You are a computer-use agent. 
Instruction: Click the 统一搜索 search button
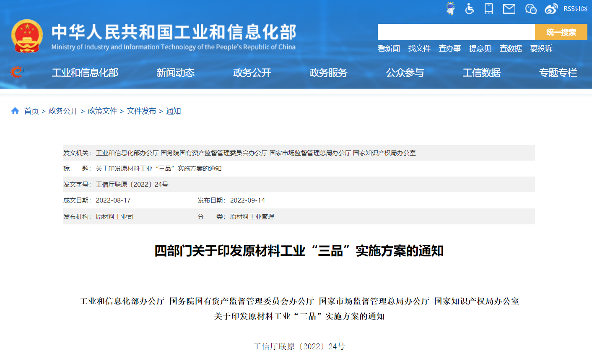(561, 32)
